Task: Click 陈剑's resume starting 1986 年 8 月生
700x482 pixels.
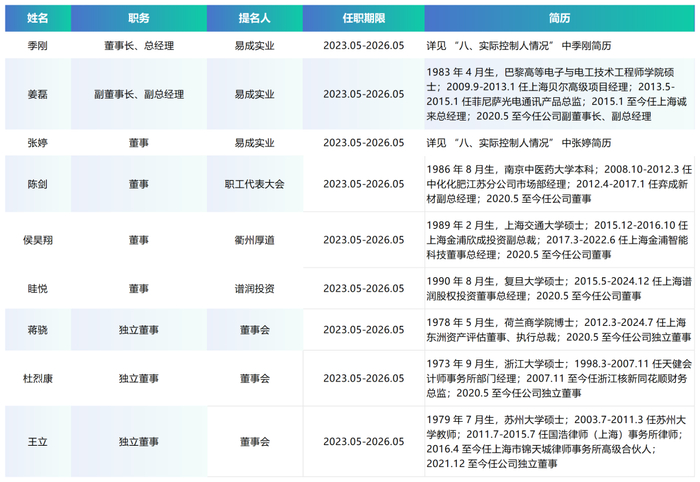Action: tap(559, 184)
